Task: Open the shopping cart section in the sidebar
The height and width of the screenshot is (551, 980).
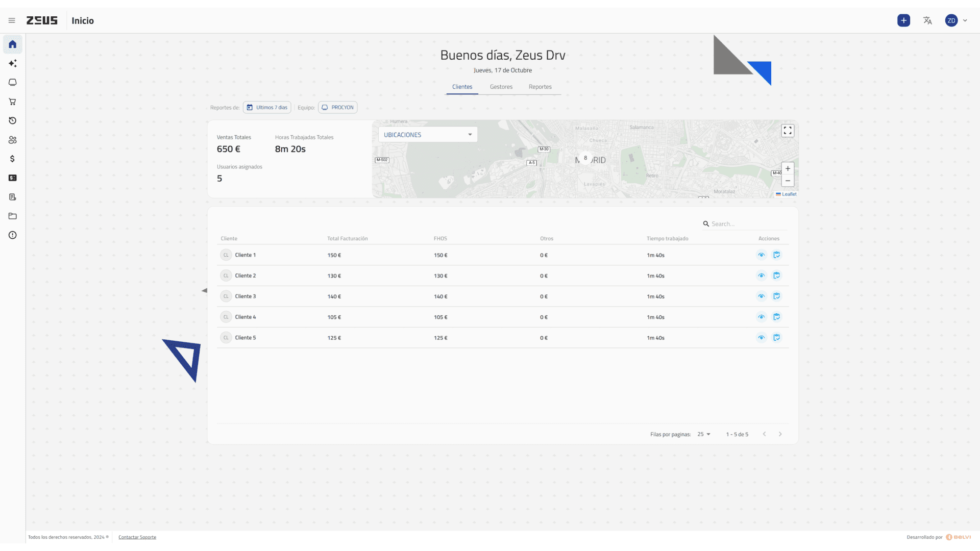Action: 13,102
